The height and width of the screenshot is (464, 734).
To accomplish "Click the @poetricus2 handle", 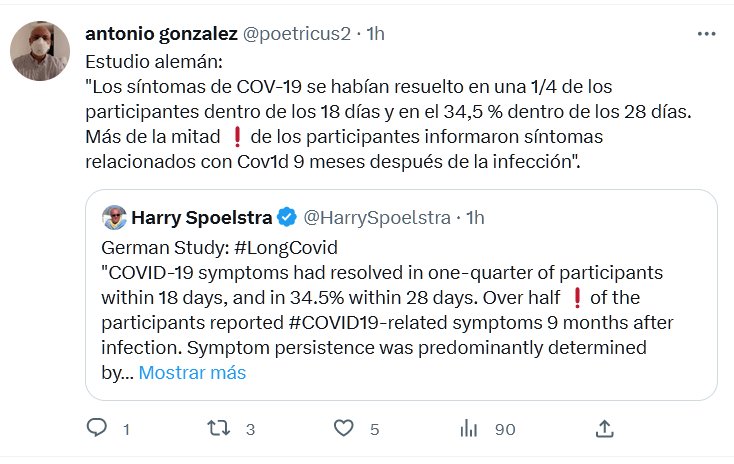I will (x=297, y=33).
